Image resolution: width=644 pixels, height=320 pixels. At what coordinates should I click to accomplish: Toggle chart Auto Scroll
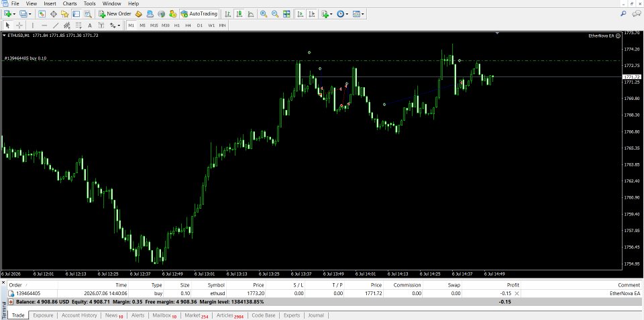pyautogui.click(x=301, y=13)
